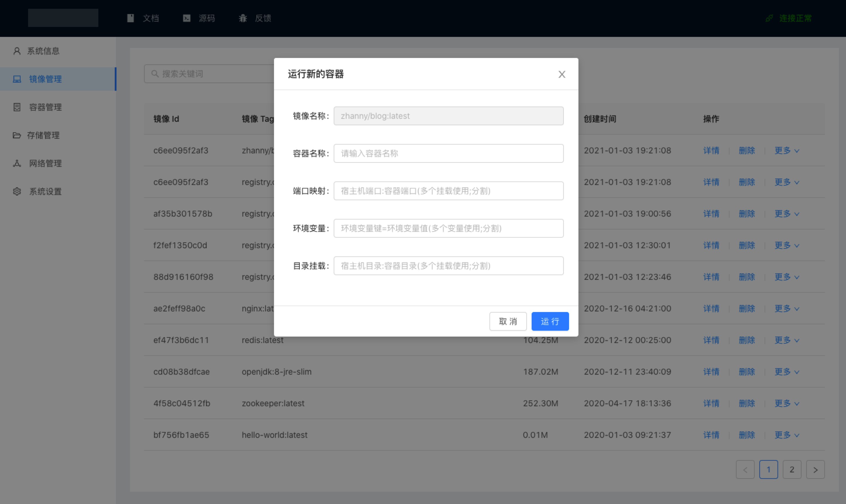This screenshot has width=846, height=504.
Task: Click the system info user icon
Action: [17, 51]
